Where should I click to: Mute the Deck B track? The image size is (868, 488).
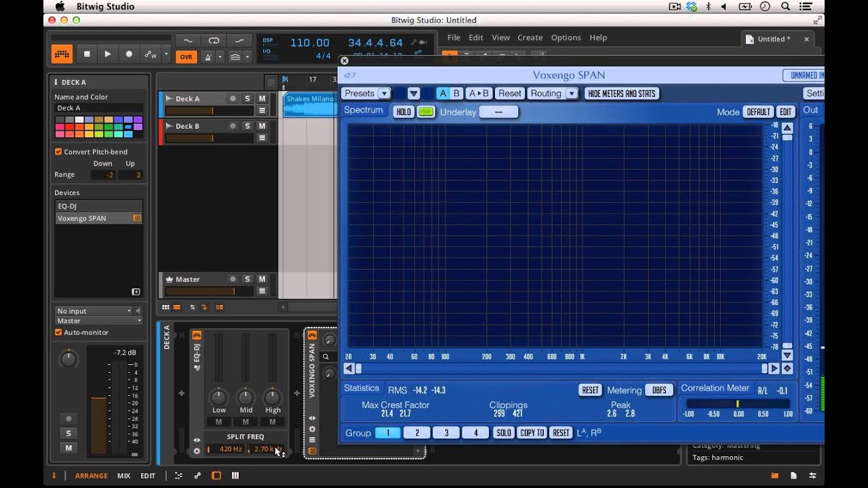(x=262, y=126)
